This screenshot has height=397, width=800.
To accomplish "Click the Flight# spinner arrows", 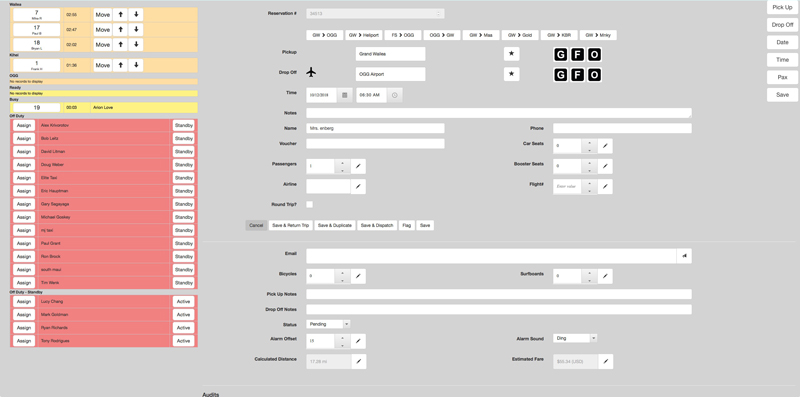I will 589,187.
